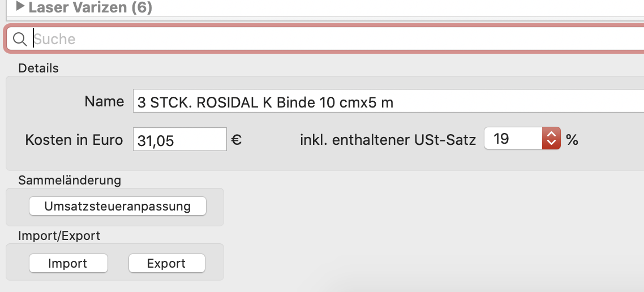
Task: Click the inkl. enthaltener USt-Satz label
Action: pyautogui.click(x=388, y=140)
